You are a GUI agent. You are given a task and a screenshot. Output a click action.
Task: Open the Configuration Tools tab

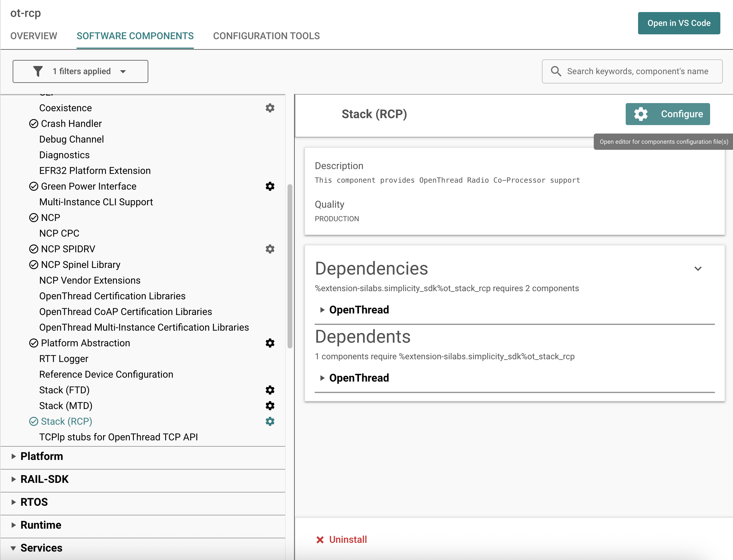click(x=266, y=36)
